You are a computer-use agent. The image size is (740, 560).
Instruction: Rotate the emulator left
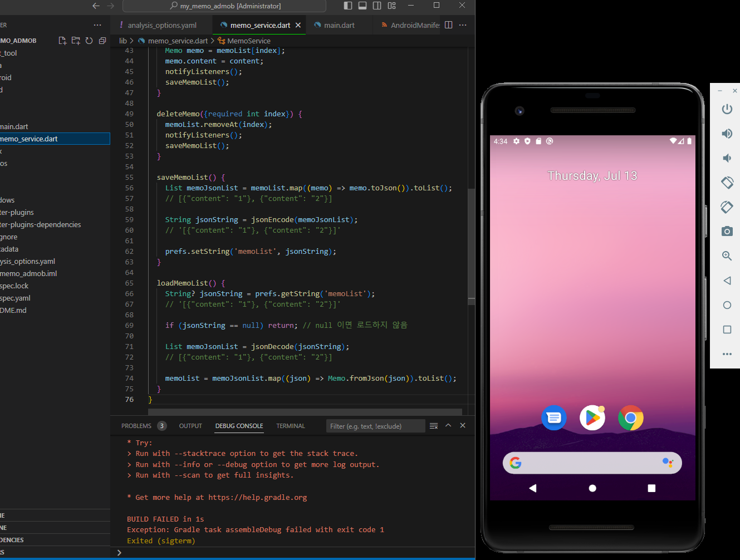pos(727,183)
